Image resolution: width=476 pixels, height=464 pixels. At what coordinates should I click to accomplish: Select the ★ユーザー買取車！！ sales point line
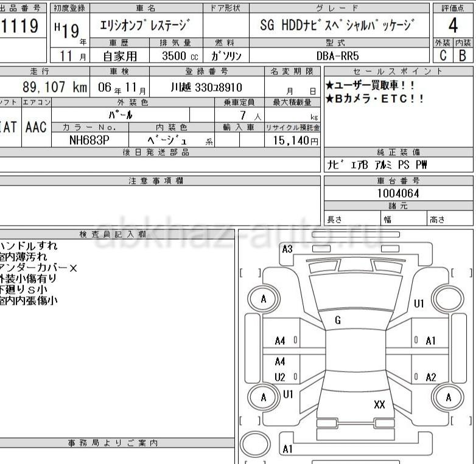coord(370,85)
